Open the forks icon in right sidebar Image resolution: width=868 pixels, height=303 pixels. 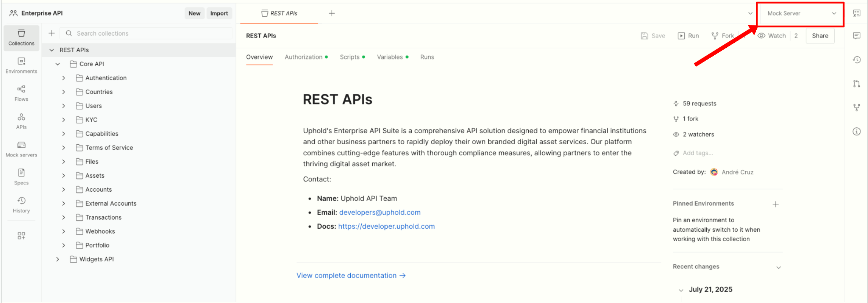(857, 108)
